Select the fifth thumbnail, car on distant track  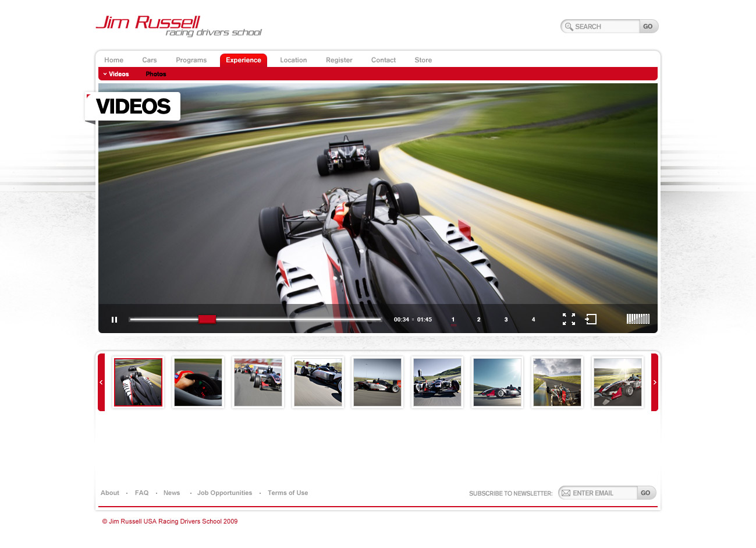(x=378, y=382)
